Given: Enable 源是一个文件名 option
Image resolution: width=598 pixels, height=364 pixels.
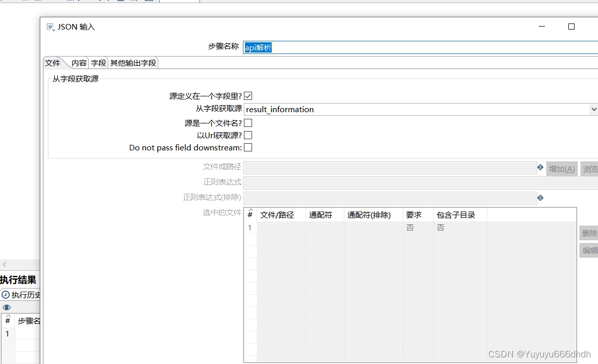Looking at the screenshot, I should pyautogui.click(x=248, y=122).
